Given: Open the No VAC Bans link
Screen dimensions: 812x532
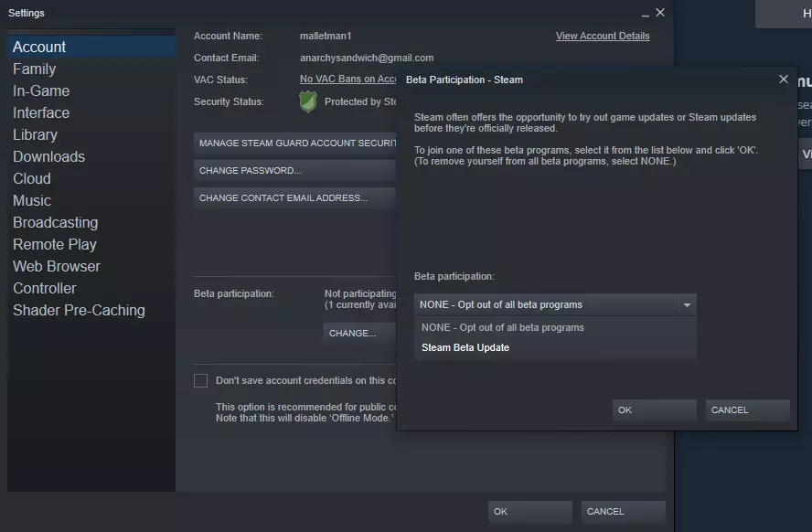Looking at the screenshot, I should [x=347, y=79].
